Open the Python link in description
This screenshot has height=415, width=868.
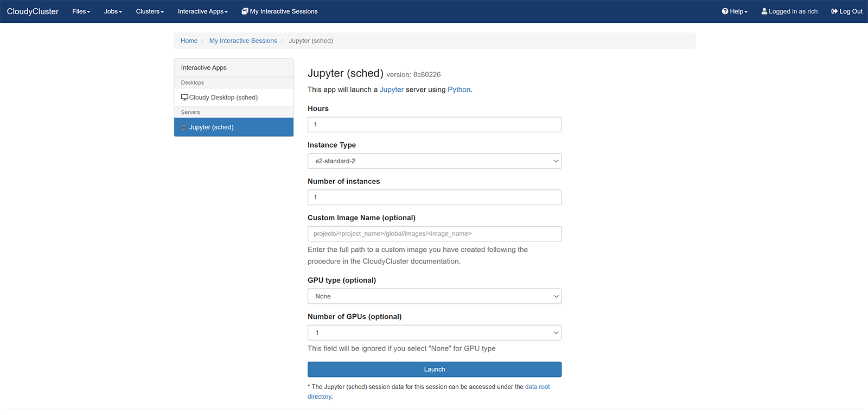coord(459,90)
